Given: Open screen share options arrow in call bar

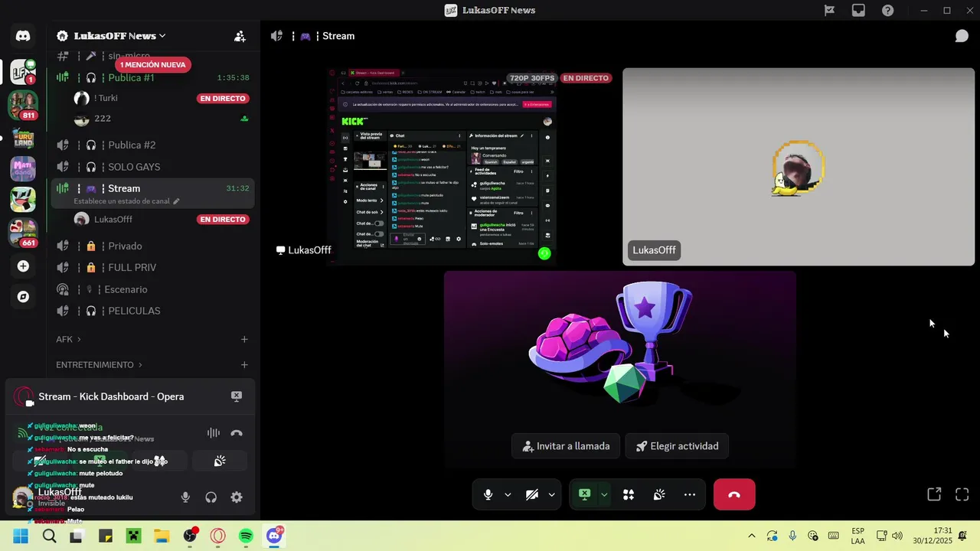Looking at the screenshot, I should pos(604,495).
